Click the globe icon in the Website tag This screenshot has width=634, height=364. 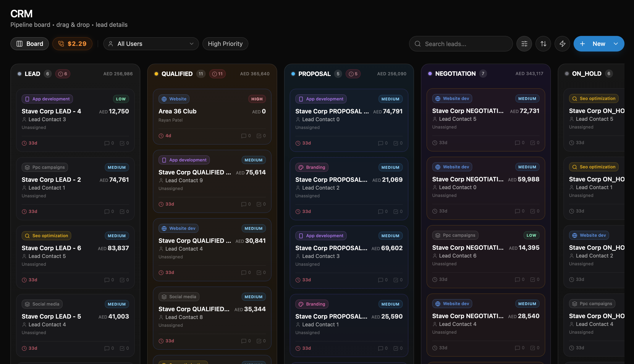[x=164, y=99]
